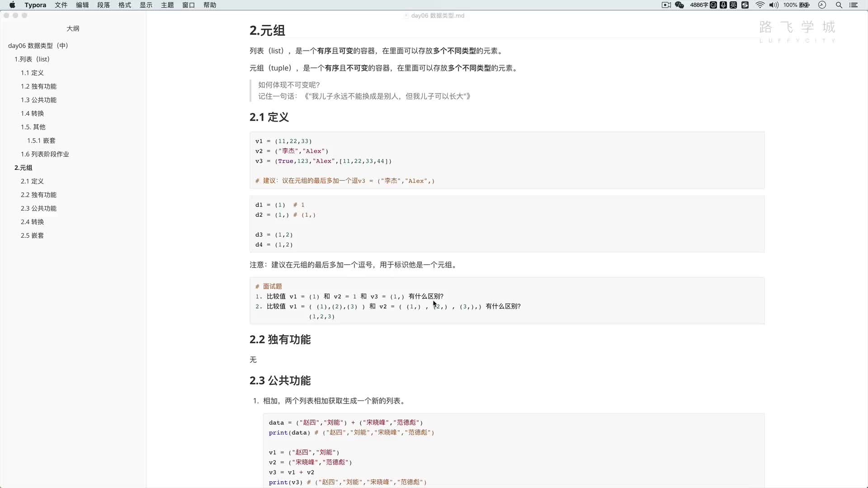The height and width of the screenshot is (488, 868).
Task: Open the volume control icon
Action: [774, 5]
